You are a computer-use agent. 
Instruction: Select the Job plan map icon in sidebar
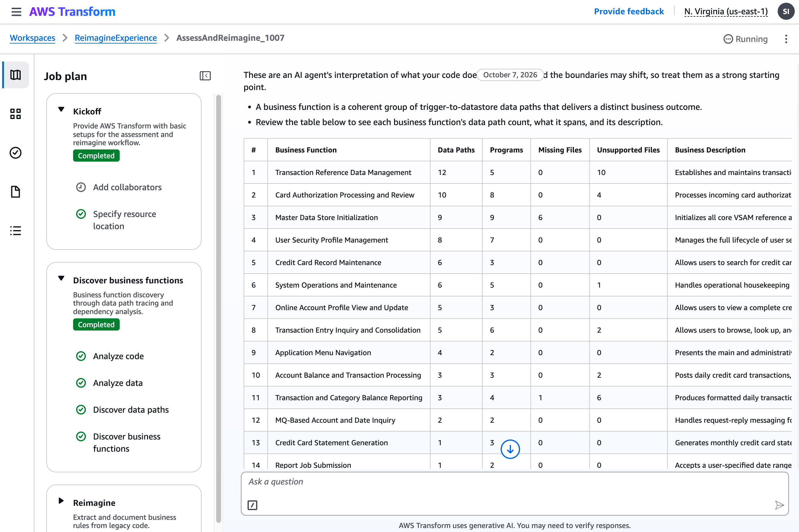pyautogui.click(x=16, y=75)
